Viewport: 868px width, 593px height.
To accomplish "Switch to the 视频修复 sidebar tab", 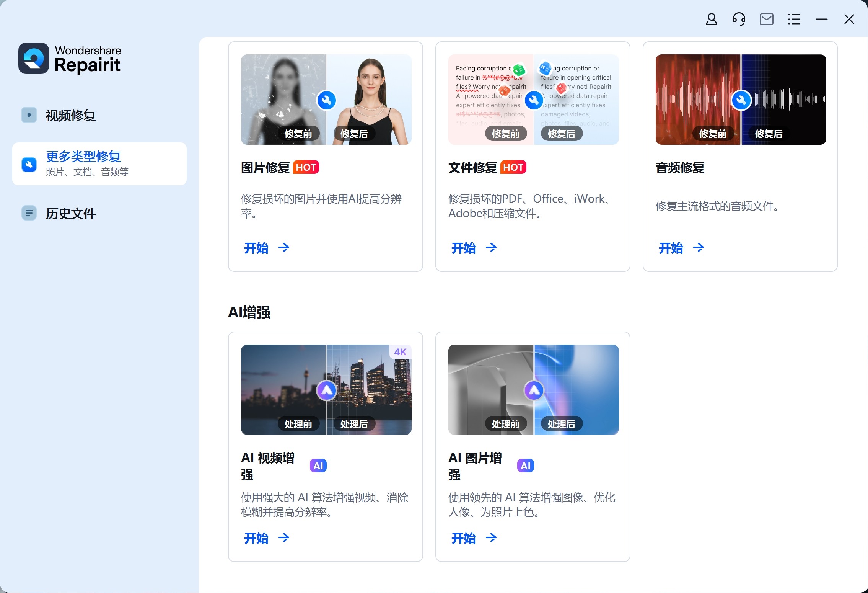I will pyautogui.click(x=99, y=115).
